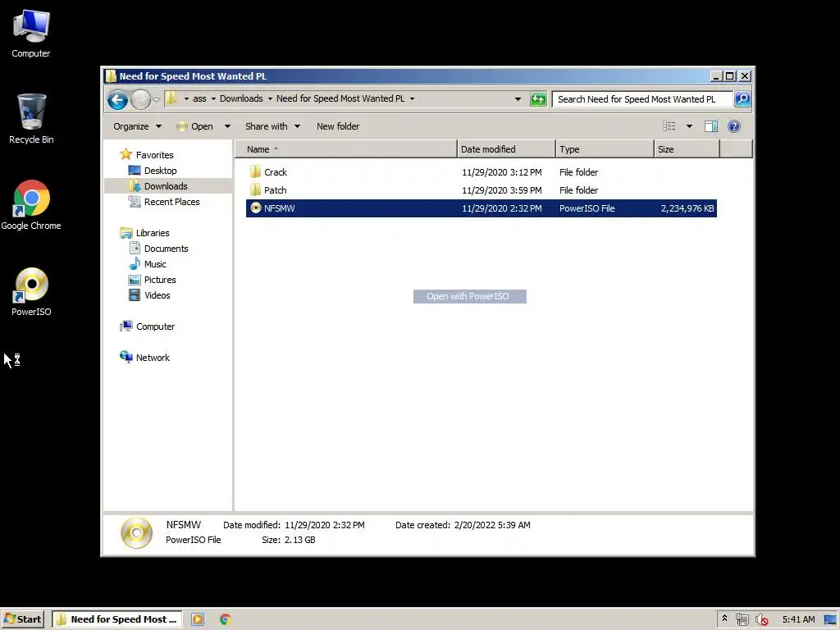840x630 pixels.
Task: Open help with the blue question mark
Action: tap(734, 126)
